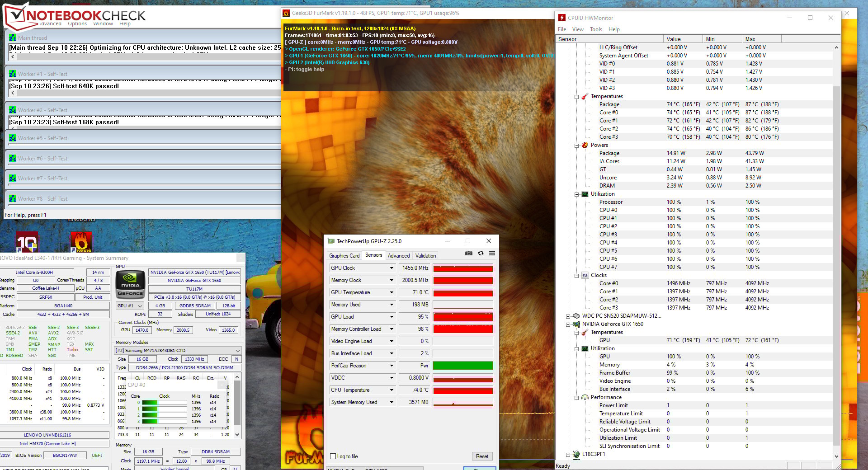Viewport: 868px width, 470px height.
Task: Open the Samsung M471A2K43DB1-CTD memory module dropdown
Action: [x=178, y=351]
